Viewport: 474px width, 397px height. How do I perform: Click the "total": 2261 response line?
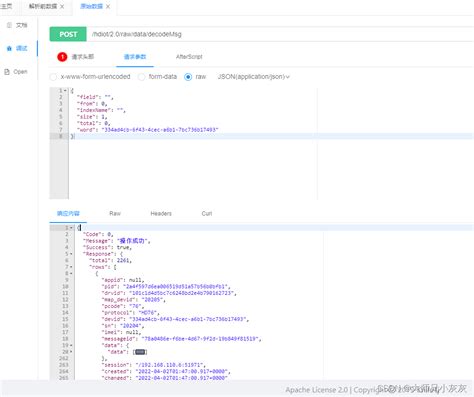(110, 260)
